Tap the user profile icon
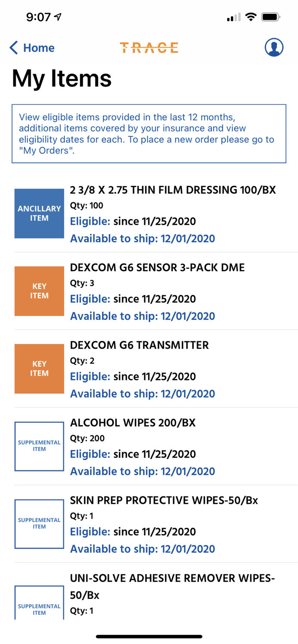 pos(274,47)
